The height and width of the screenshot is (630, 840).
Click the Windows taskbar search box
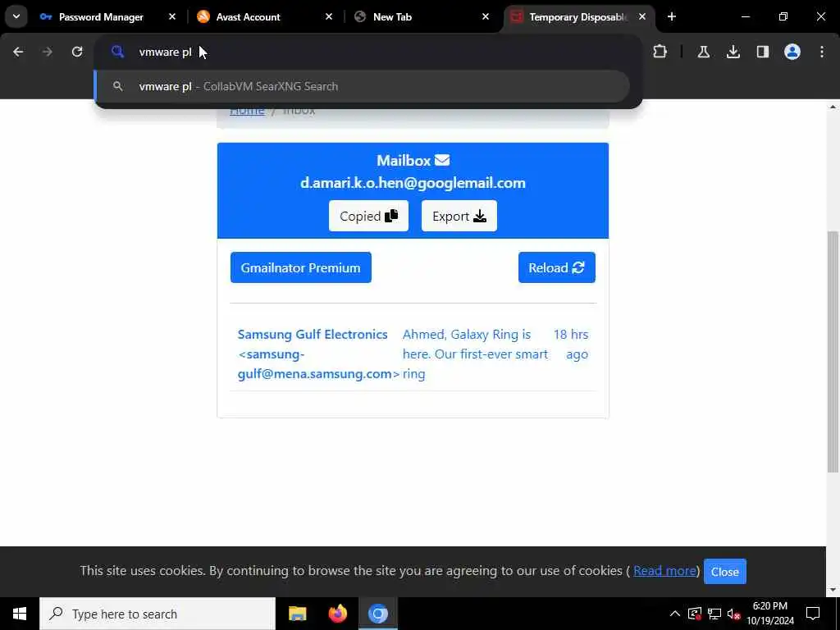pos(157,614)
